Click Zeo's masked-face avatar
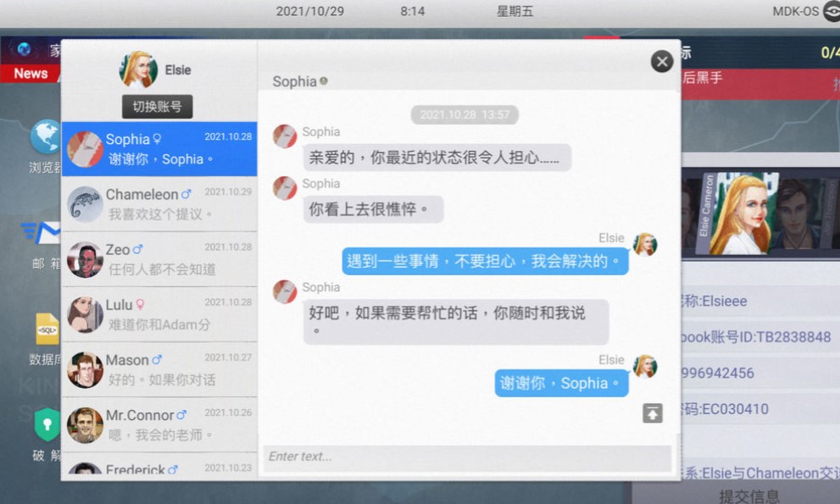Screen dimensions: 840x504 coord(85,259)
